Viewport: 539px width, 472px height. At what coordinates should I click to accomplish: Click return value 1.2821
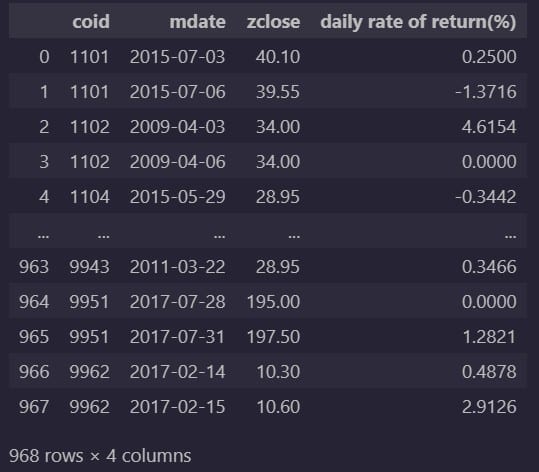pos(489,337)
